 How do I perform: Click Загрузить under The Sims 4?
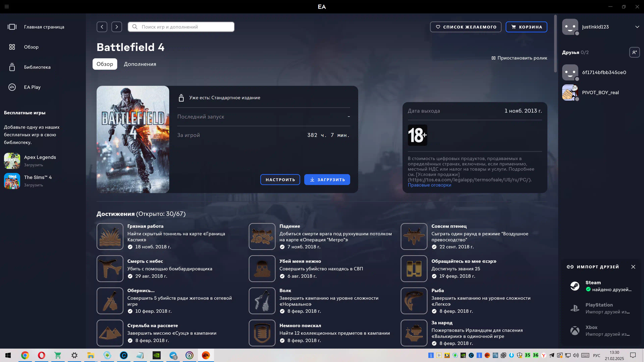click(34, 185)
